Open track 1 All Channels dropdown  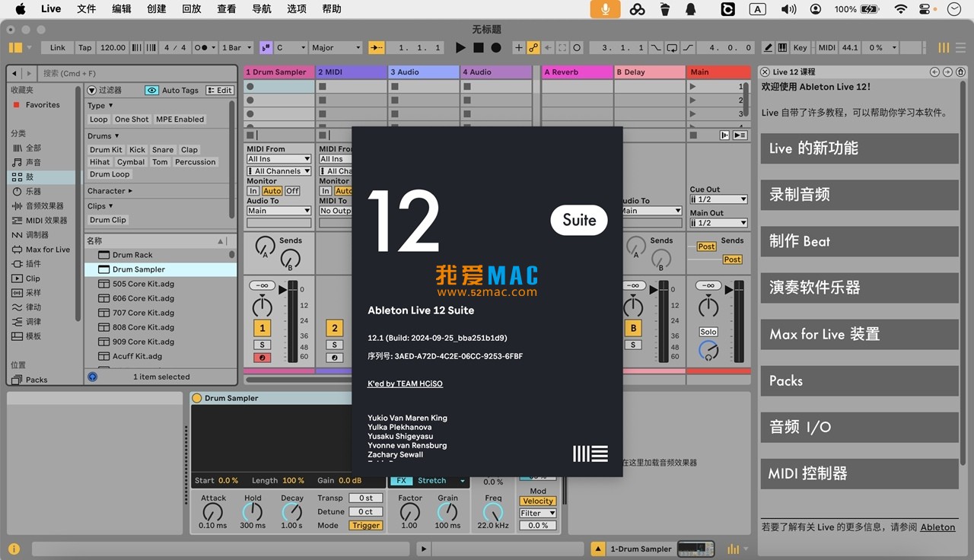[x=279, y=171]
